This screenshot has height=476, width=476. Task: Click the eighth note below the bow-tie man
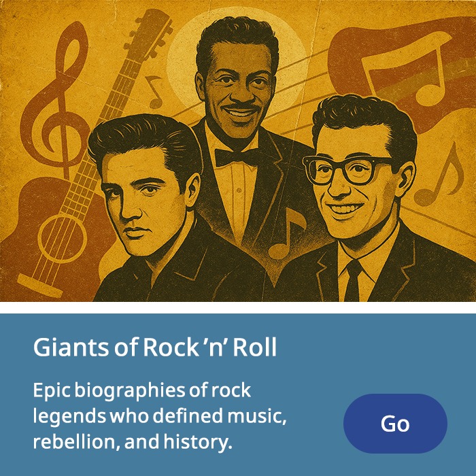click(286, 233)
